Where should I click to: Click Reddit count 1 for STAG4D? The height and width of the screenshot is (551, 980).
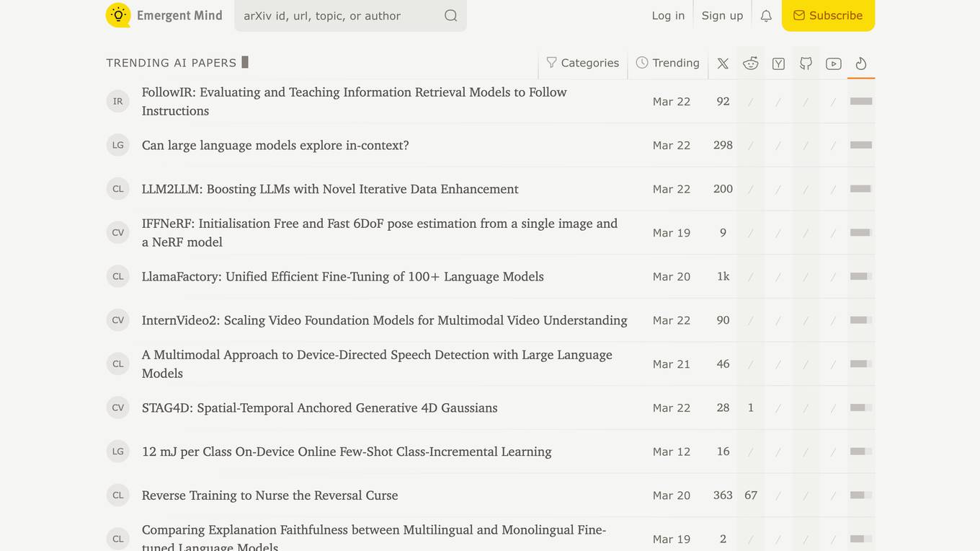(751, 407)
